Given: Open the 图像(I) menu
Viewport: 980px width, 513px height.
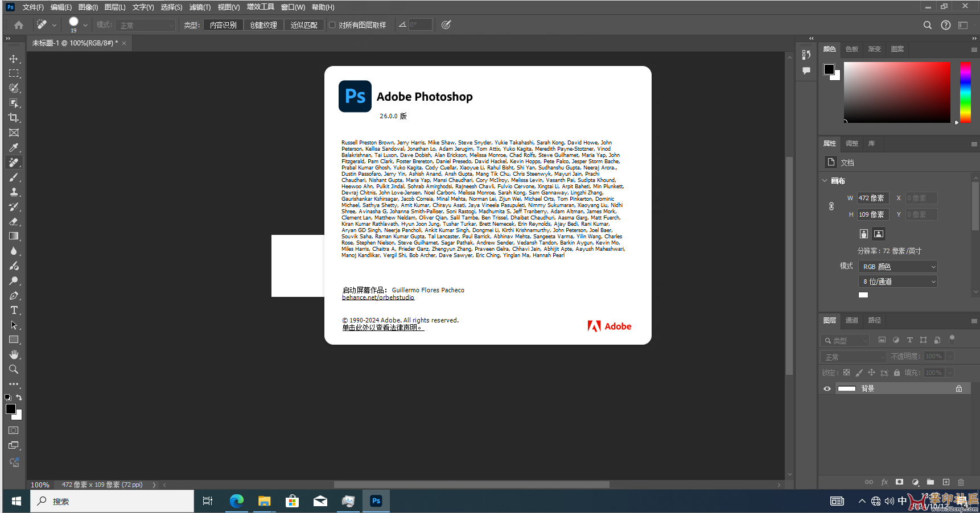Looking at the screenshot, I should pos(88,7).
